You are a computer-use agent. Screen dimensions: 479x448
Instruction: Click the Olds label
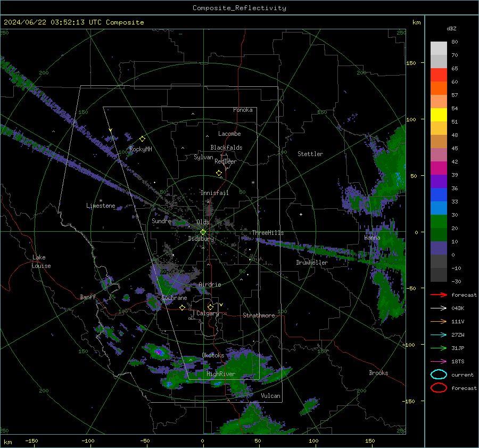pyautogui.click(x=203, y=222)
